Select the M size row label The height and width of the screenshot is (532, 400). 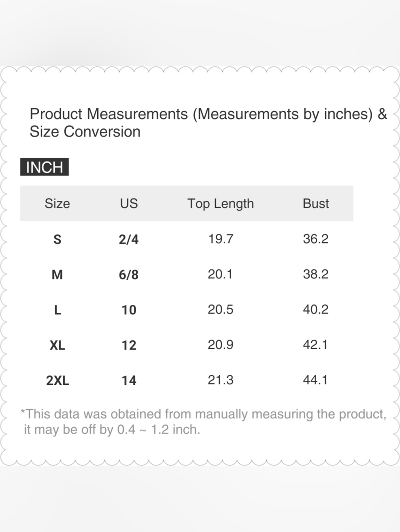click(57, 274)
